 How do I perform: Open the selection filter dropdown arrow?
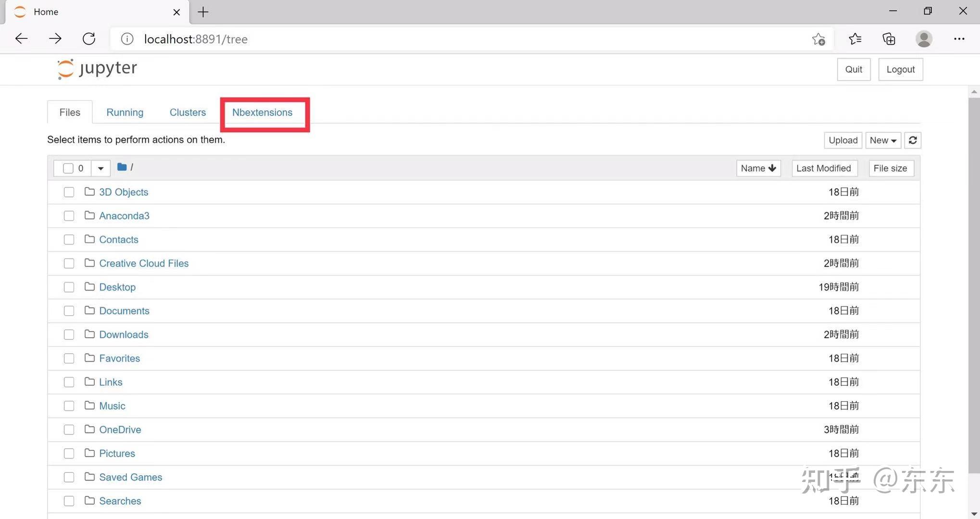point(100,168)
